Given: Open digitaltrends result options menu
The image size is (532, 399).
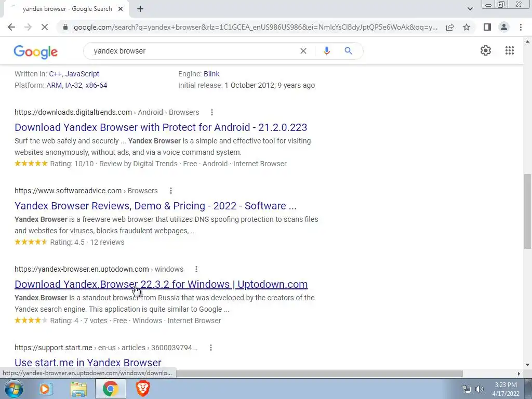Looking at the screenshot, I should pyautogui.click(x=212, y=112).
